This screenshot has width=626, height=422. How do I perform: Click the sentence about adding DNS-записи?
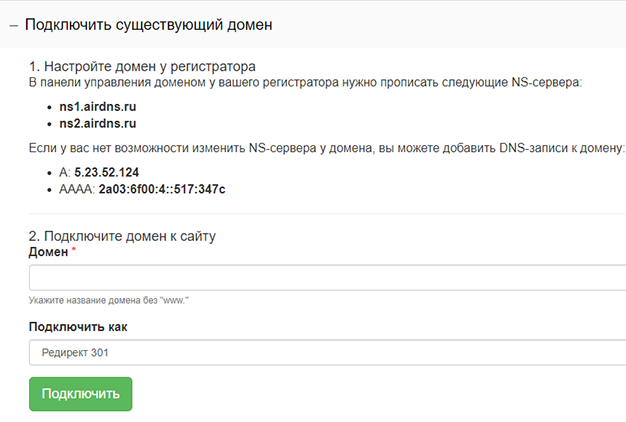(x=327, y=148)
